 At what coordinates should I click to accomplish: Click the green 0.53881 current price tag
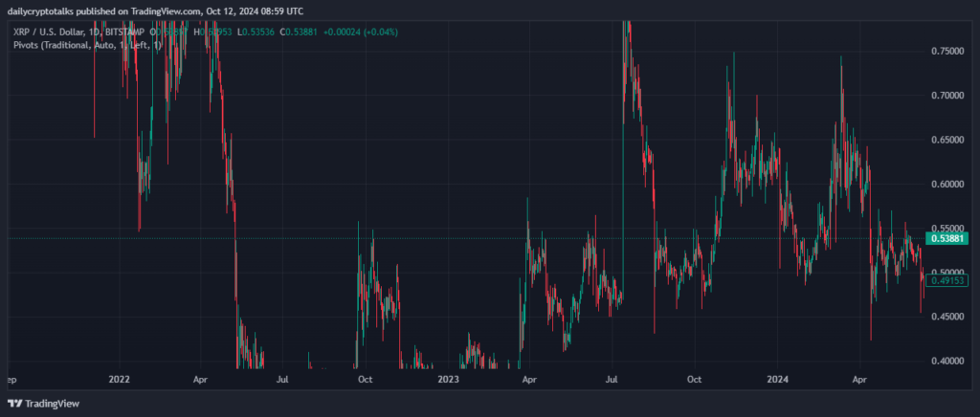coord(947,238)
